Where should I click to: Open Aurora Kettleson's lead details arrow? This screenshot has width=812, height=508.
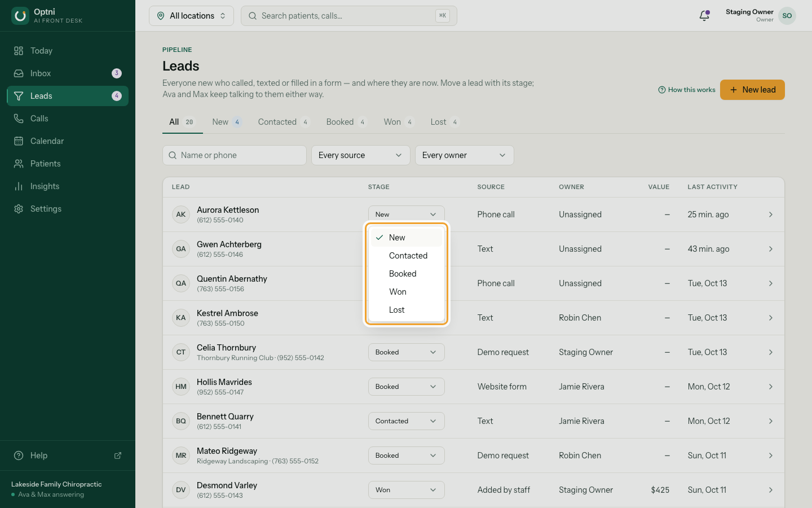[771, 214]
